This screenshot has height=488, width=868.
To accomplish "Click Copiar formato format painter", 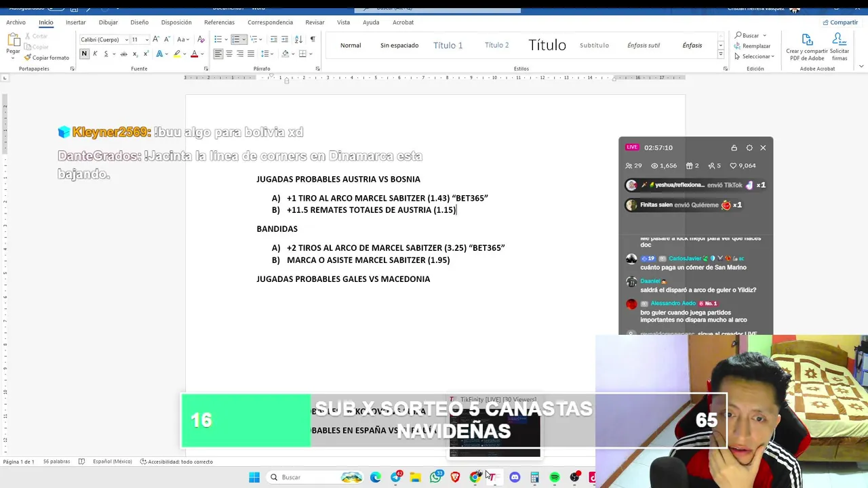I will click(46, 58).
